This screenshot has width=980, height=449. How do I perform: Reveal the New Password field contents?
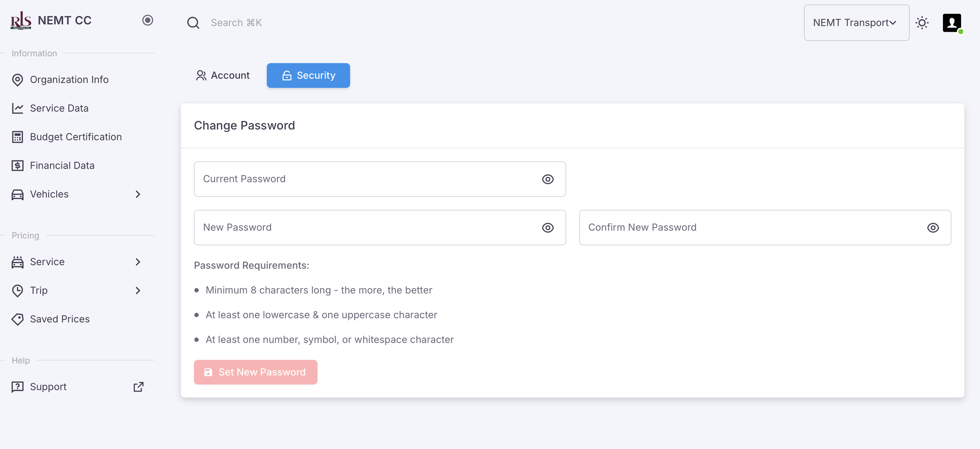[548, 227]
